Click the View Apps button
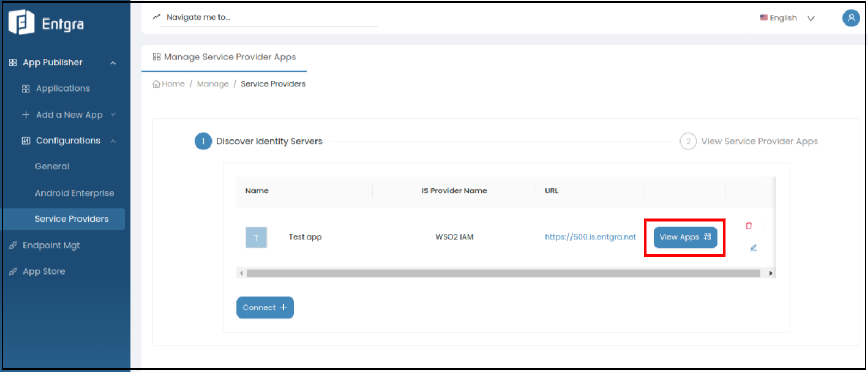Screen dimensions: 868x372 click(685, 237)
